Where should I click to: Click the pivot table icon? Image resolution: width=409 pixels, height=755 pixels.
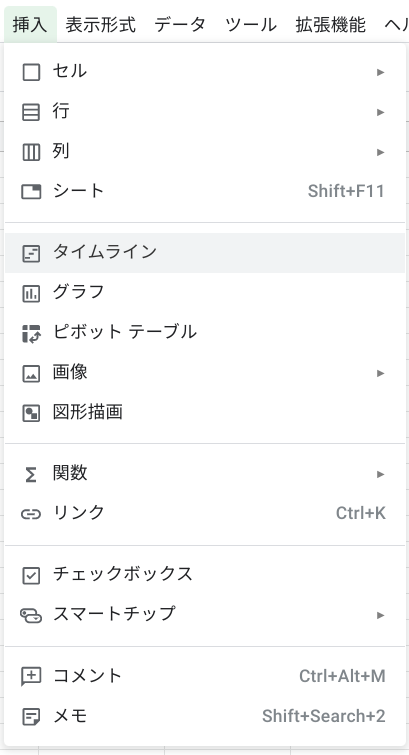tap(31, 333)
